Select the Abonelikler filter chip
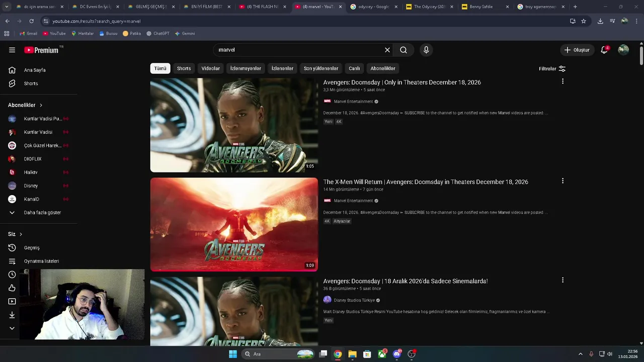Image resolution: width=644 pixels, height=362 pixels. tap(383, 68)
